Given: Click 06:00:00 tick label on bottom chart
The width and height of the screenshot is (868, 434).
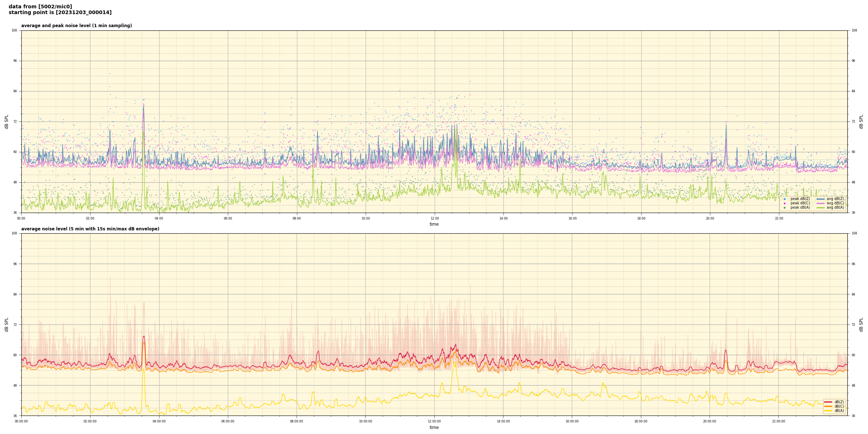Looking at the screenshot, I should tap(228, 421).
